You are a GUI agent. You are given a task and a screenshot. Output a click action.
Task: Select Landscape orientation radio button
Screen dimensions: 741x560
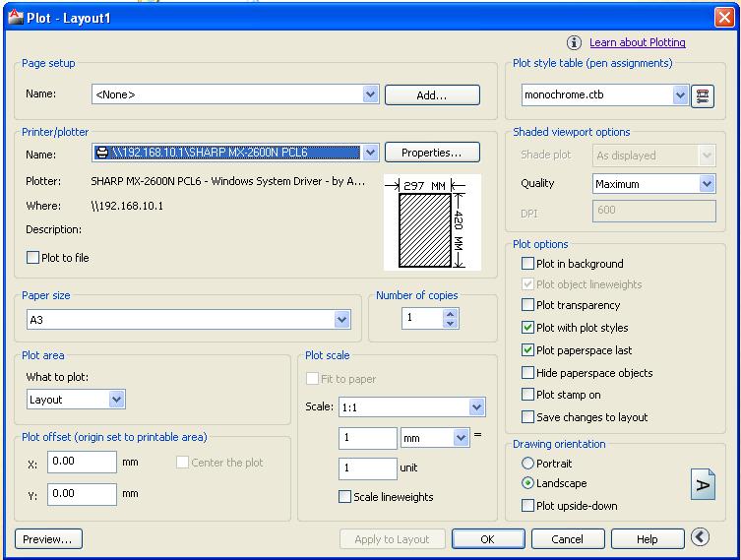click(527, 483)
